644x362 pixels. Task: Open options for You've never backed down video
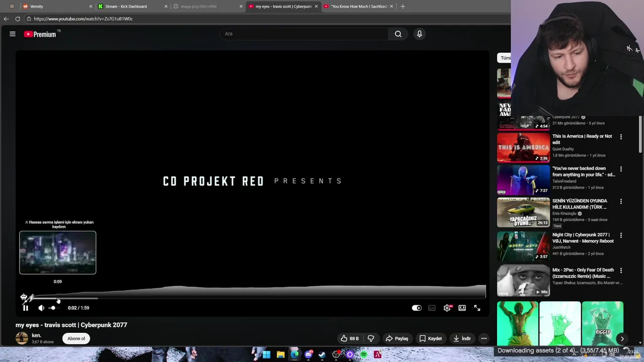point(621,169)
